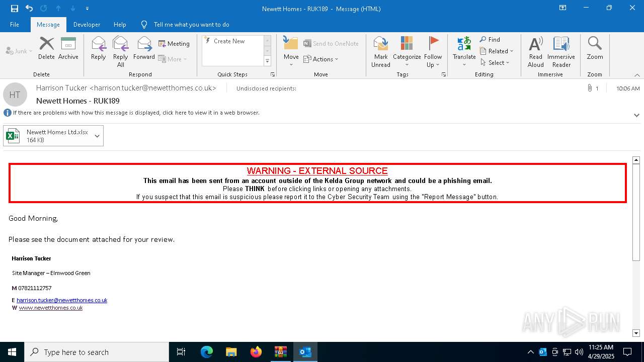Open the More respond options dropdown
644x362 pixels.
tap(173, 59)
